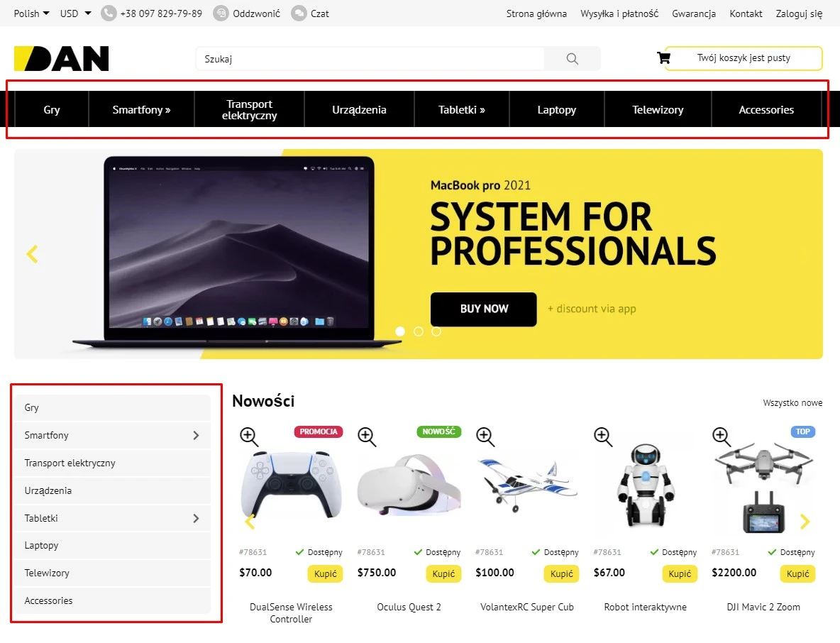Open Telewizory in black navigation bar
The width and height of the screenshot is (840, 643).
[x=658, y=109]
